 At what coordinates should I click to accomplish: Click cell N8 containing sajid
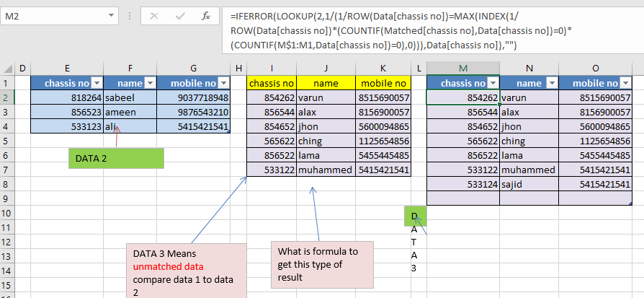click(529, 185)
